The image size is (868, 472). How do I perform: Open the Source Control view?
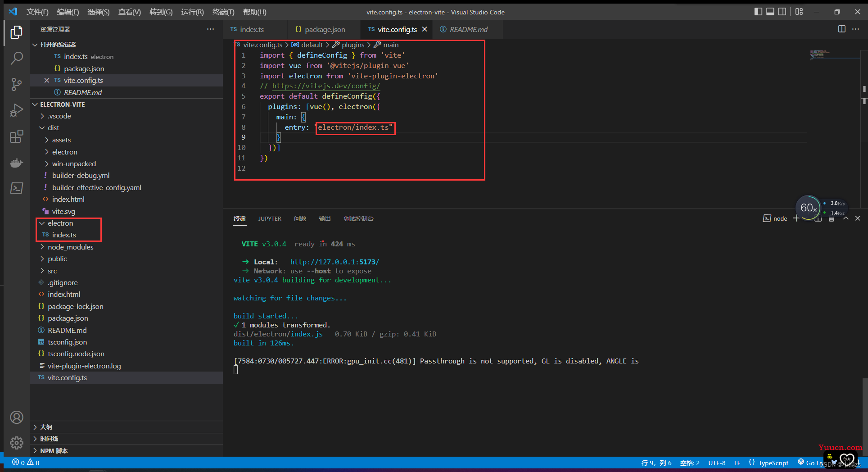coord(17,84)
